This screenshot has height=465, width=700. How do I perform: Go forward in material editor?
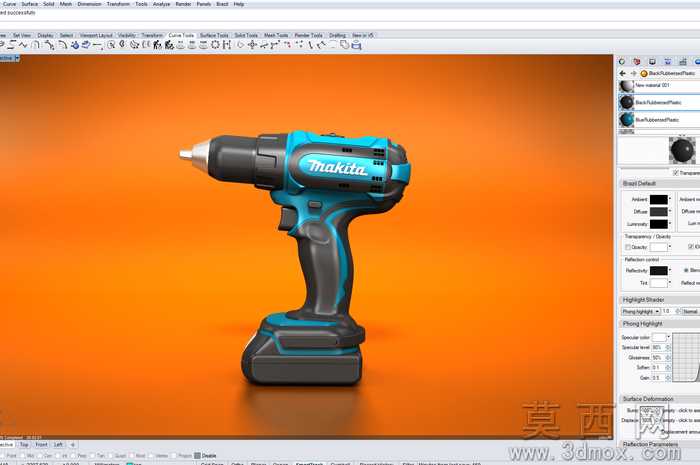[633, 73]
